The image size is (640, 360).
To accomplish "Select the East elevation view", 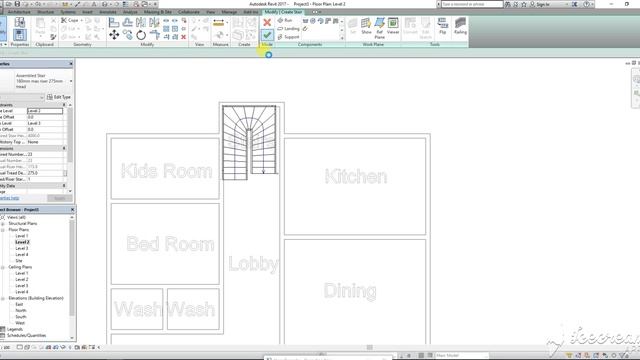I will [19, 304].
